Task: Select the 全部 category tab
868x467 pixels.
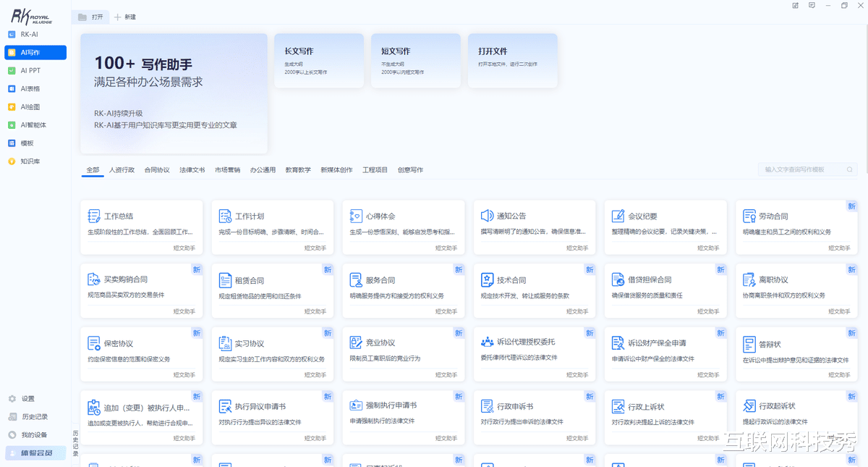Action: point(93,170)
